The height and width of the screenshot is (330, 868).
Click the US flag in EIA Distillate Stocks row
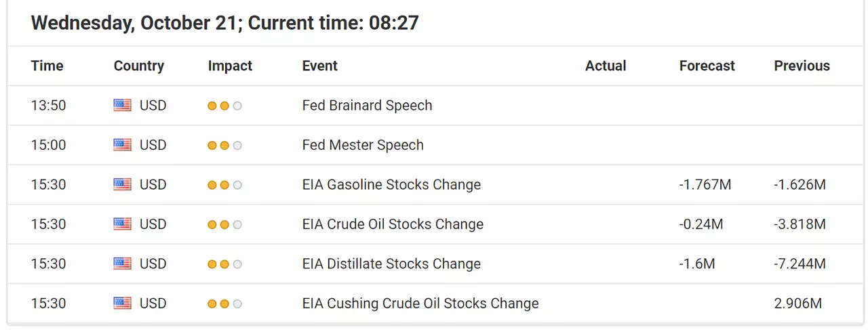point(122,264)
